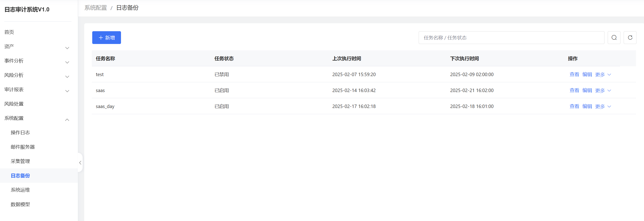Image resolution: width=644 pixels, height=221 pixels.
Task: Click the 操作 column header
Action: (x=573, y=58)
